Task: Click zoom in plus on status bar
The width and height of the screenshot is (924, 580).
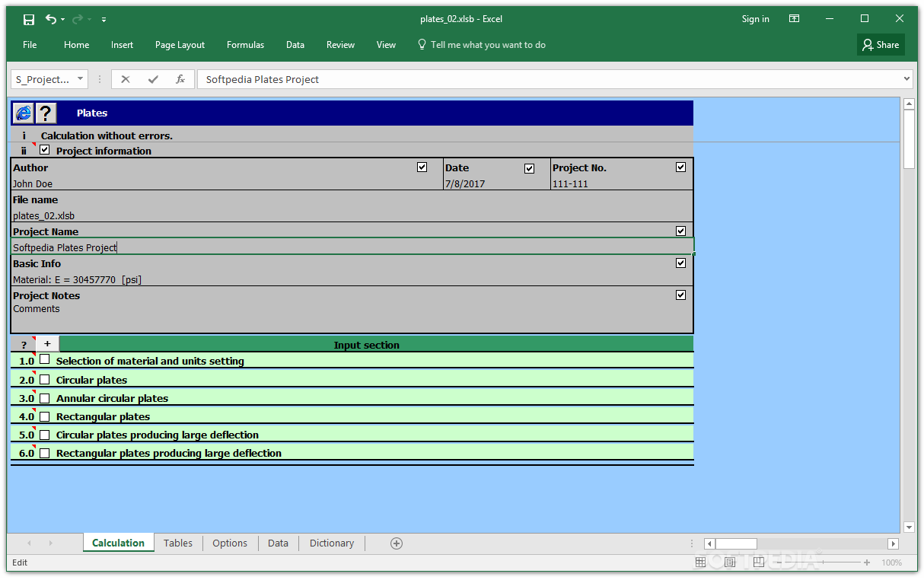Action: tap(867, 562)
